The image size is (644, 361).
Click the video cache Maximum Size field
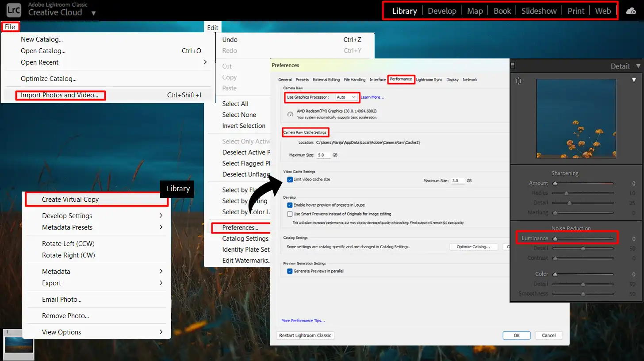coord(458,181)
